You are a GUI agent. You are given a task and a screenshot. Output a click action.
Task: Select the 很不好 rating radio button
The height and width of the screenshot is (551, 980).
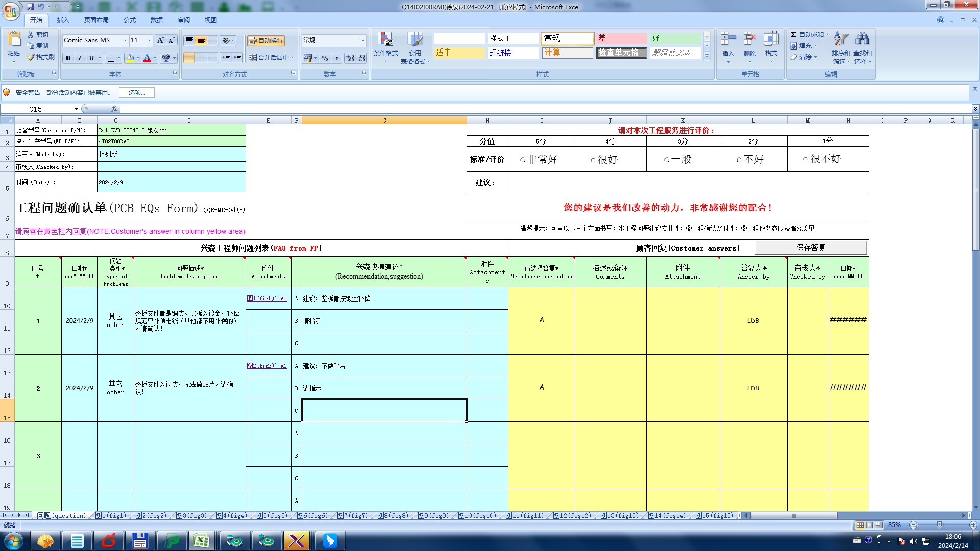805,160
